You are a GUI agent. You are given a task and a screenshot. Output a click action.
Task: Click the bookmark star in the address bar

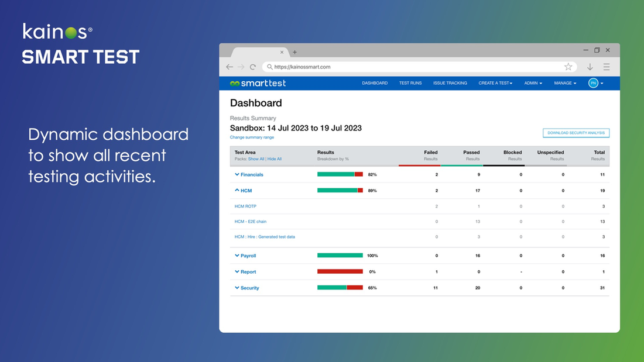coord(568,67)
